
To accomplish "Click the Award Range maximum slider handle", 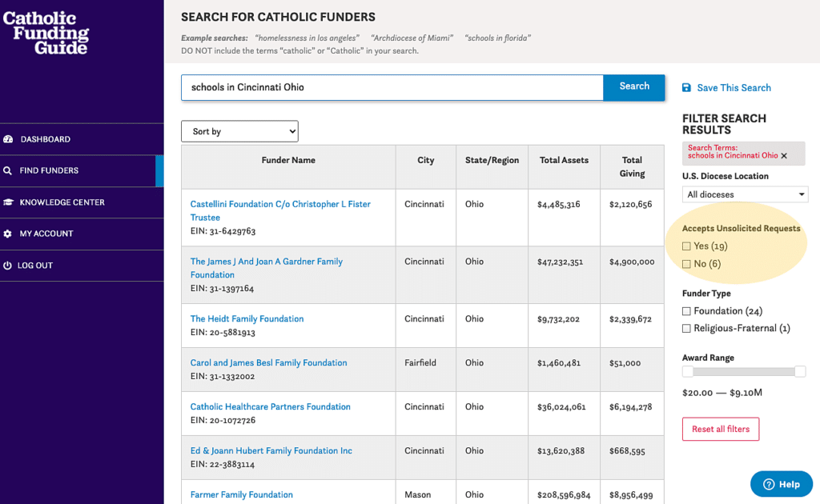I will (800, 371).
